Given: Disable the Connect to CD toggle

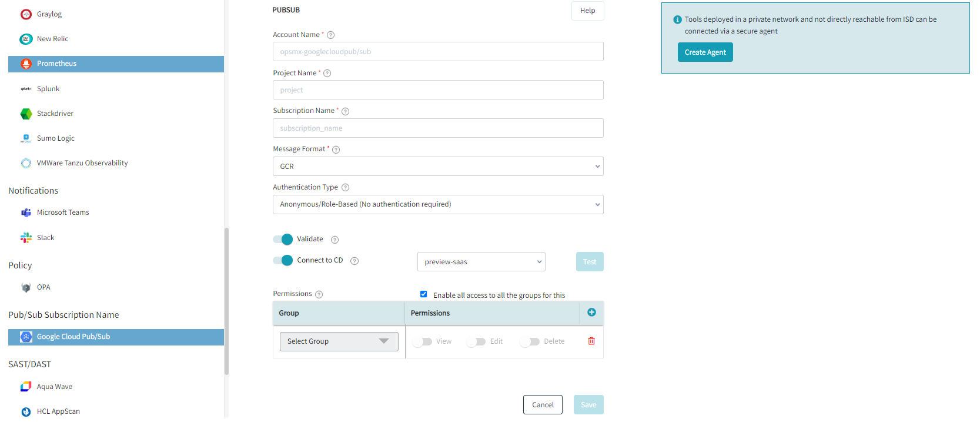Looking at the screenshot, I should pyautogui.click(x=283, y=261).
